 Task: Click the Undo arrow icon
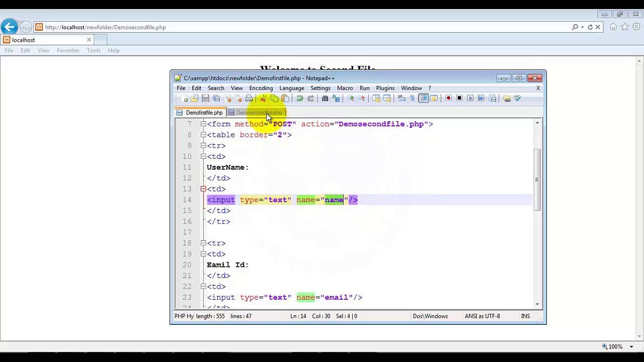tap(299, 99)
